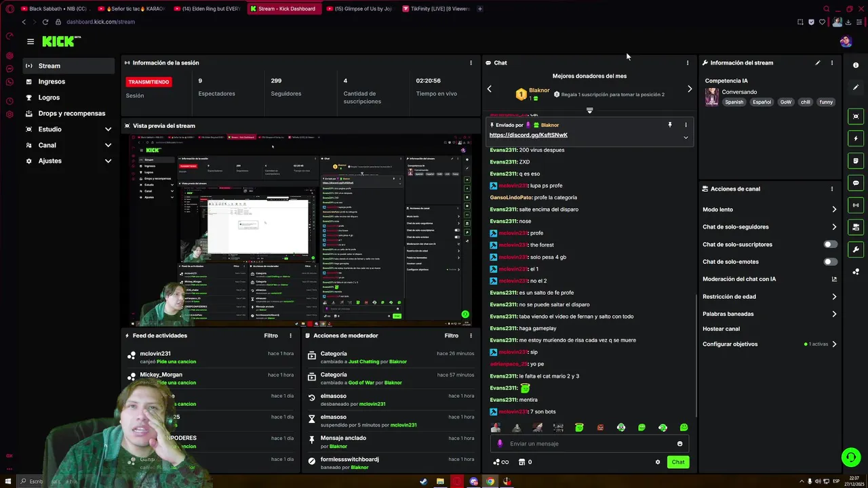868x488 pixels.
Task: Click Hostear canal
Action: pyautogui.click(x=721, y=329)
